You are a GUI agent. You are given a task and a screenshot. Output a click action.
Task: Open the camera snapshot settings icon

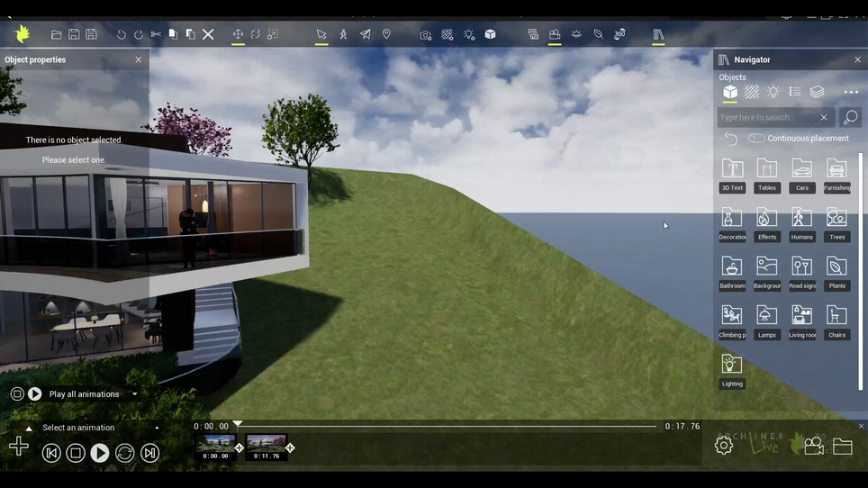coord(425,35)
